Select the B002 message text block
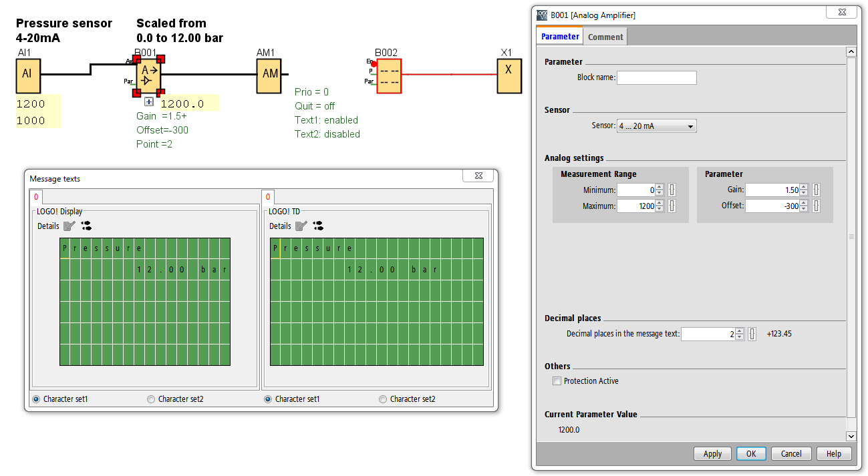868x476 pixels. point(389,76)
